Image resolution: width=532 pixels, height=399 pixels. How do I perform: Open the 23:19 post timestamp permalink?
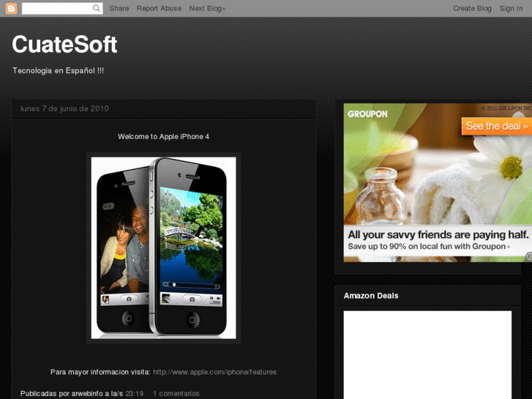pos(135,394)
